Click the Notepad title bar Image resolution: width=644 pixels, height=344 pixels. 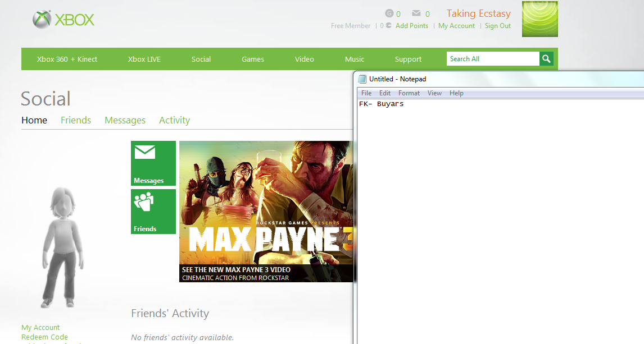point(499,79)
